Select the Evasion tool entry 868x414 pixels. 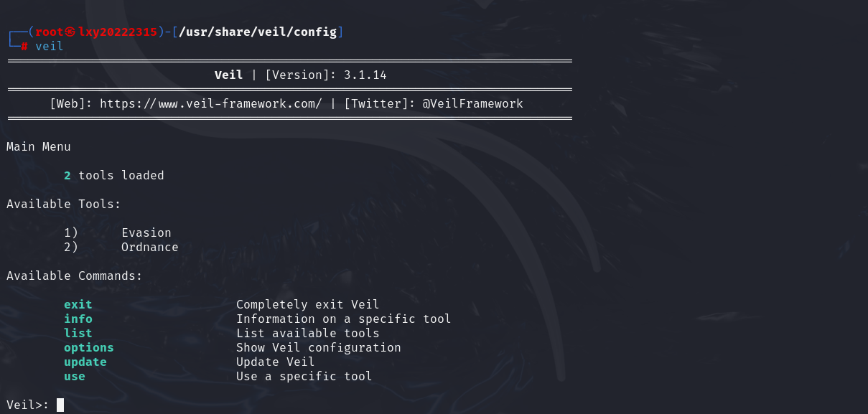coord(146,232)
